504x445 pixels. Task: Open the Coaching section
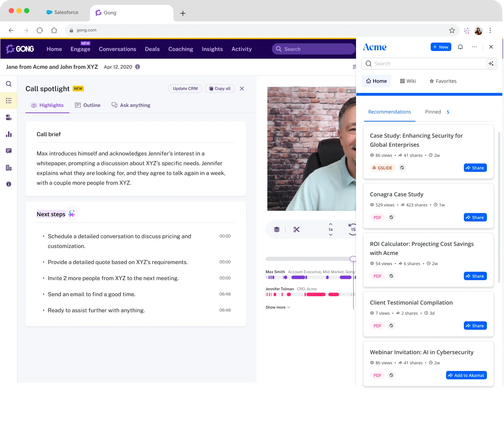(x=181, y=49)
